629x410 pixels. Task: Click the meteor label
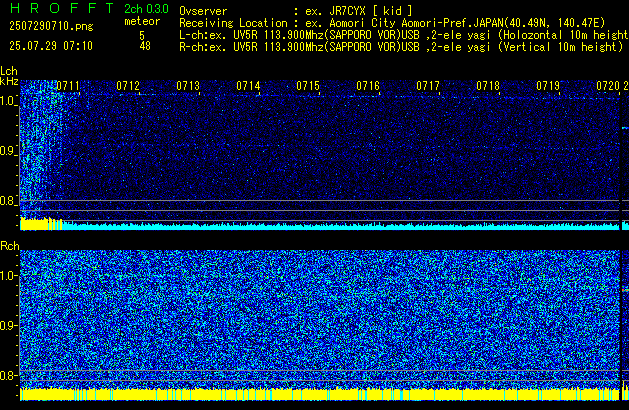pos(142,21)
